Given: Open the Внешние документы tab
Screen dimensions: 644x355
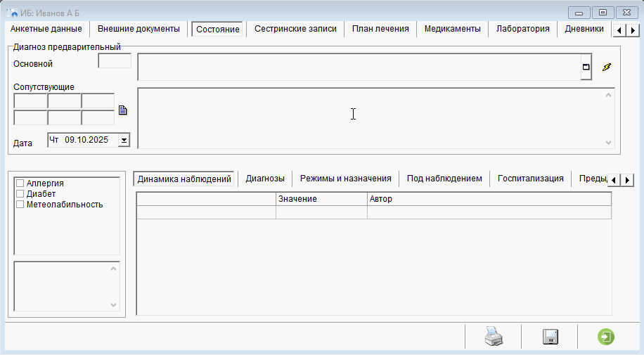Looking at the screenshot, I should [139, 29].
